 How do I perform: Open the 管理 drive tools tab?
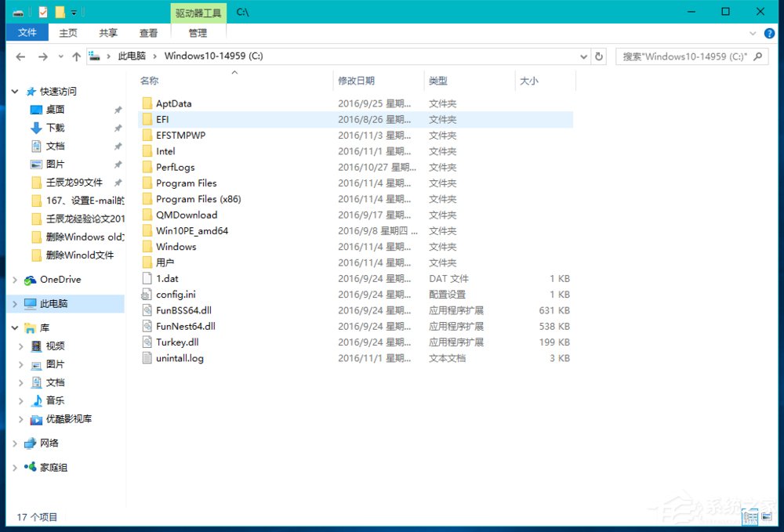pyautogui.click(x=198, y=33)
